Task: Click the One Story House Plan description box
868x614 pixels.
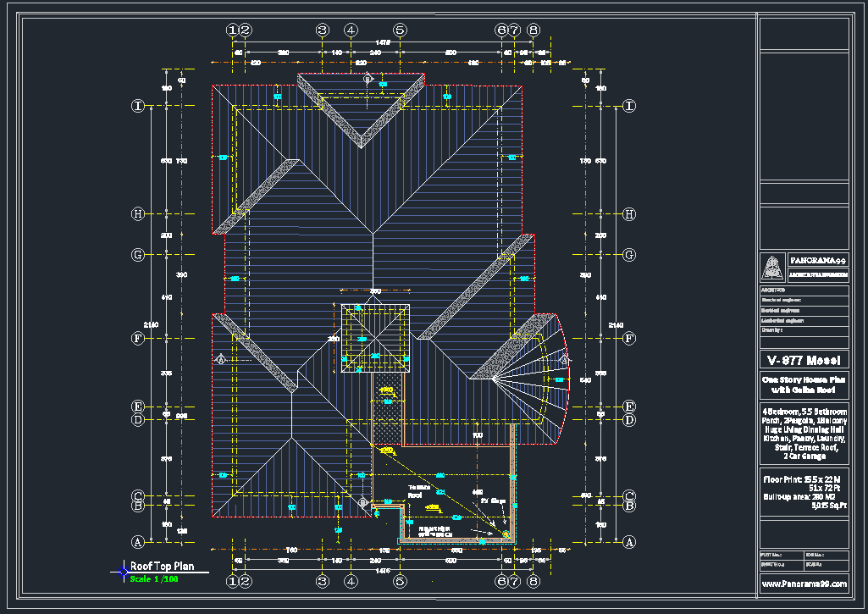Action: [804, 384]
